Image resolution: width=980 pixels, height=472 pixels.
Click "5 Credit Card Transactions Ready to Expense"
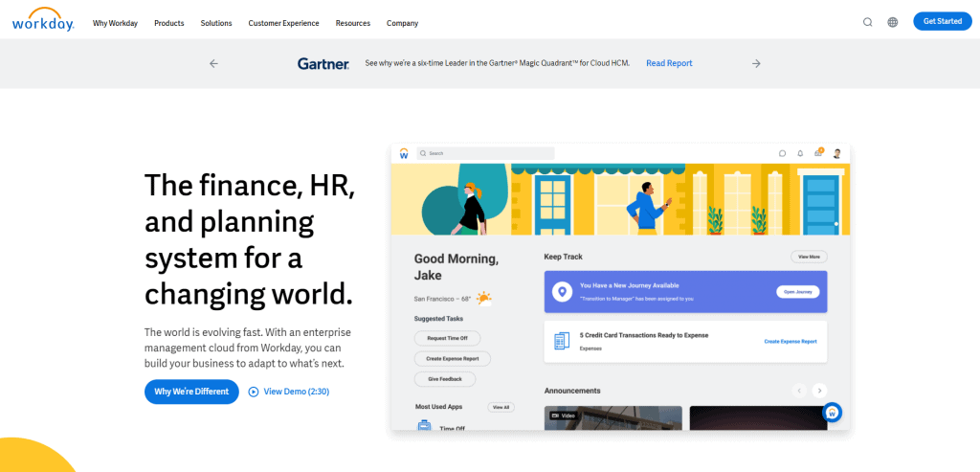point(644,336)
